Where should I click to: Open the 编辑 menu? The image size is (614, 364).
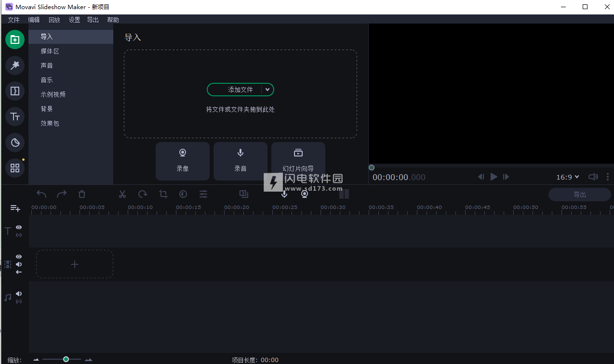point(34,20)
